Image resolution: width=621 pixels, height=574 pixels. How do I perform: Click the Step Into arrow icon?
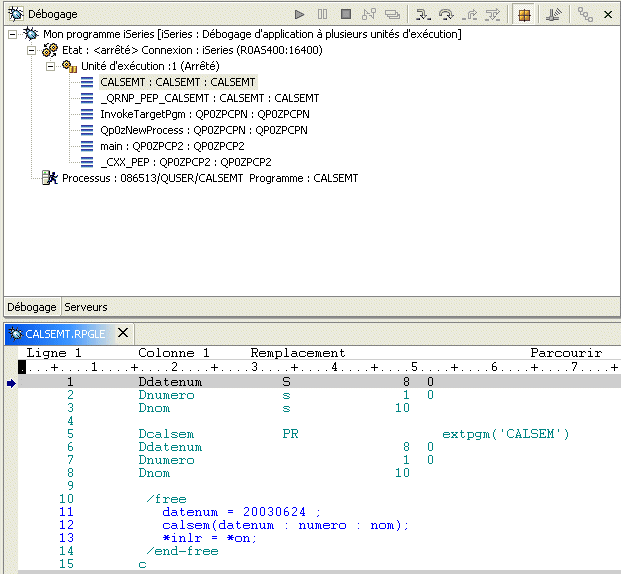click(x=422, y=15)
